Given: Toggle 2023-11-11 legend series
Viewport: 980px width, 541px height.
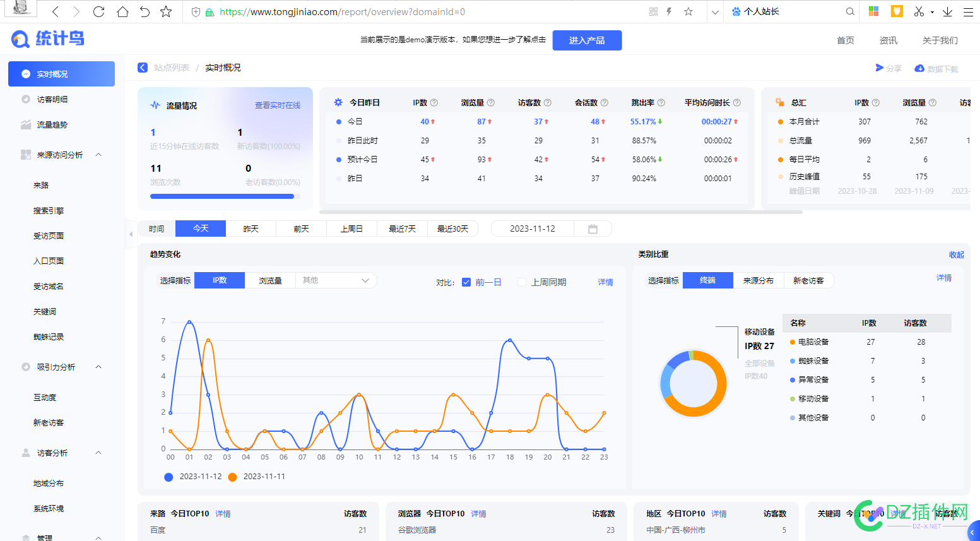Looking at the screenshot, I should tap(257, 477).
